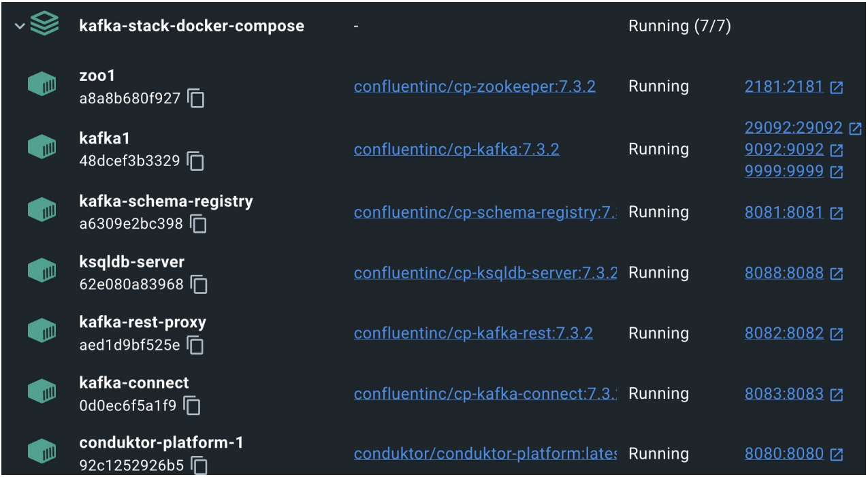This screenshot has height=477, width=868.
Task: Copy kafka-schema-registry container ID
Action: [198, 224]
